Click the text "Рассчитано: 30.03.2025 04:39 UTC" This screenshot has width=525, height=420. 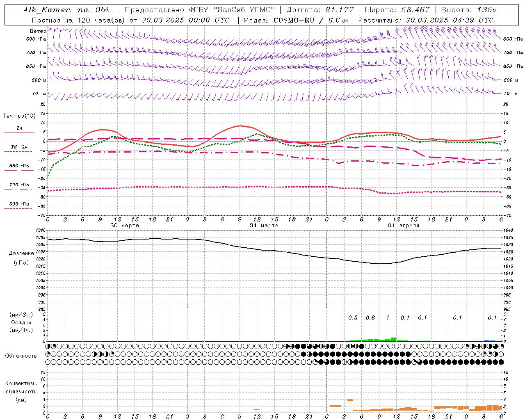pyautogui.click(x=426, y=20)
